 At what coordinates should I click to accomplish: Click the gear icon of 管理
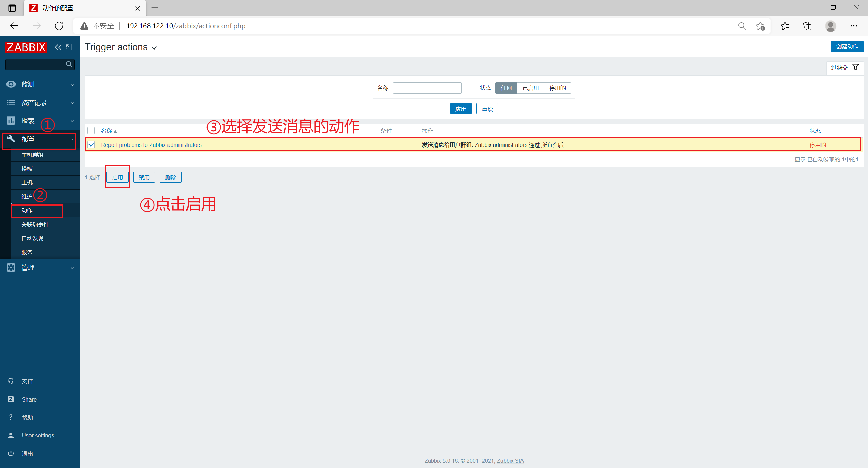click(x=11, y=267)
